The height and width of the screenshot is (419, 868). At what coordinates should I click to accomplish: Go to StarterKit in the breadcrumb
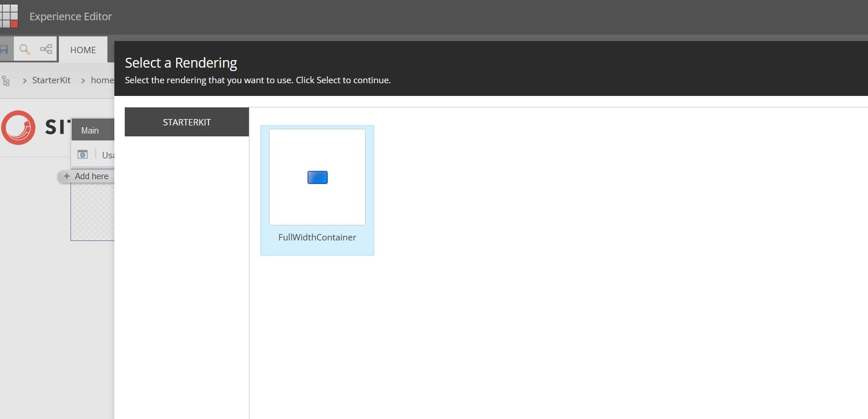[51, 80]
